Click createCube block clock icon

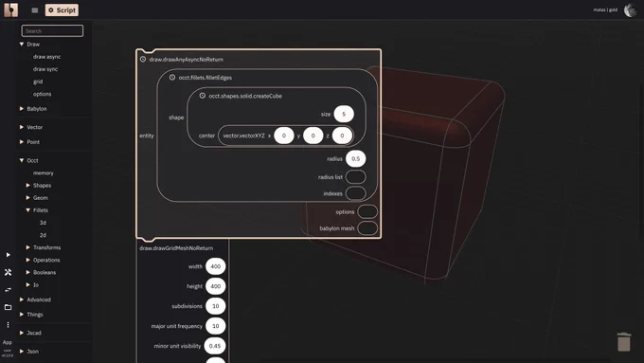[x=202, y=96]
